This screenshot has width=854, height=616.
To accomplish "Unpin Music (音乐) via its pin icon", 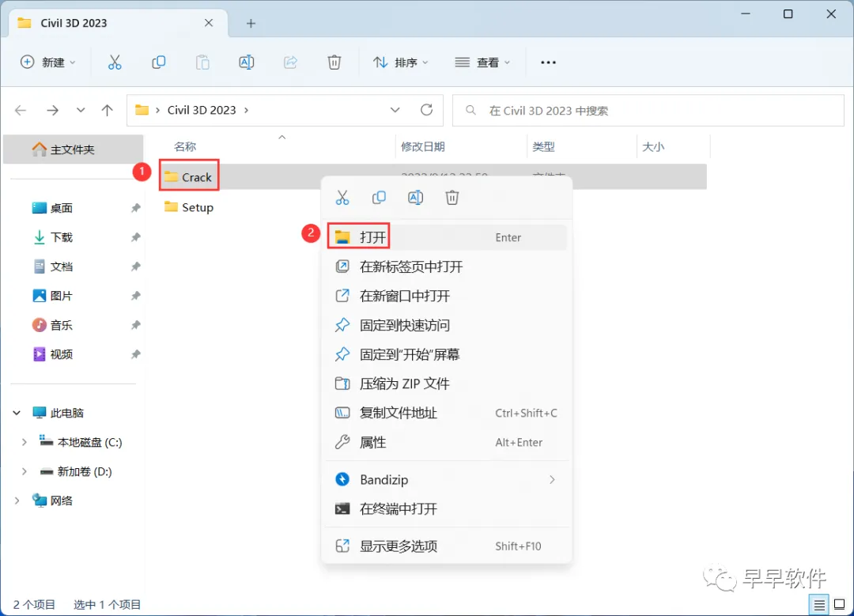I will (136, 325).
